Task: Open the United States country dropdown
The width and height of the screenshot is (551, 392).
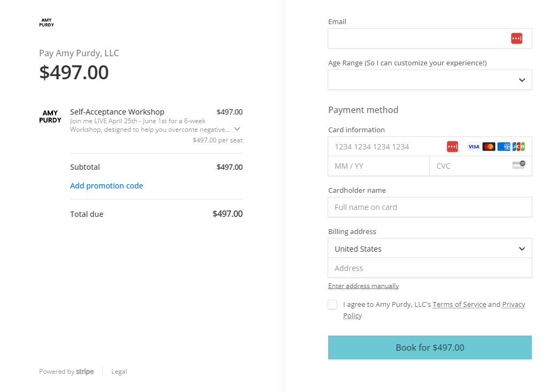Action: click(429, 248)
